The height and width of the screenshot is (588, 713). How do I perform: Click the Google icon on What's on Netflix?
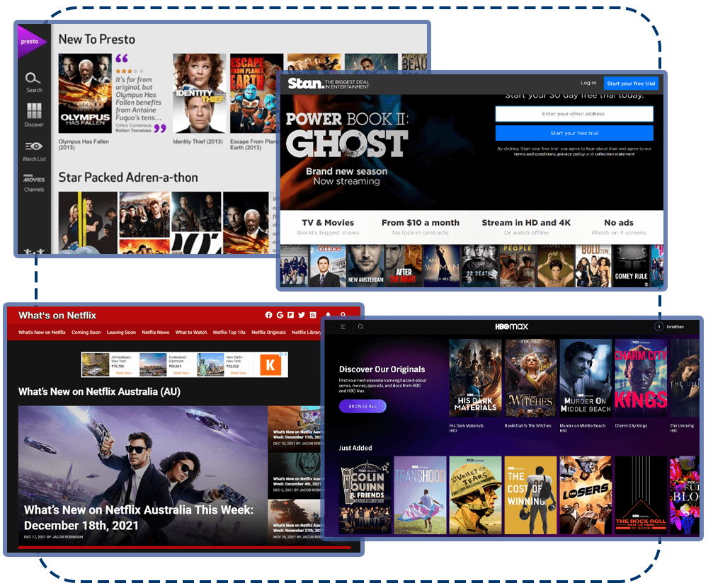[280, 315]
